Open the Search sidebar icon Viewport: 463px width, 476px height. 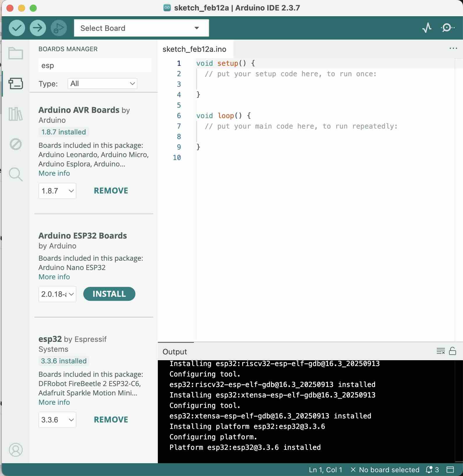point(16,174)
